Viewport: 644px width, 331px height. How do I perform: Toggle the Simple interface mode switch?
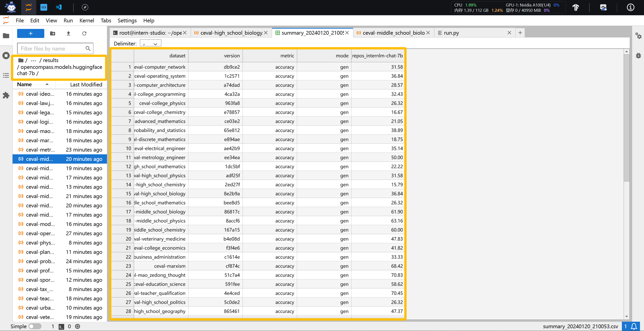[35, 326]
